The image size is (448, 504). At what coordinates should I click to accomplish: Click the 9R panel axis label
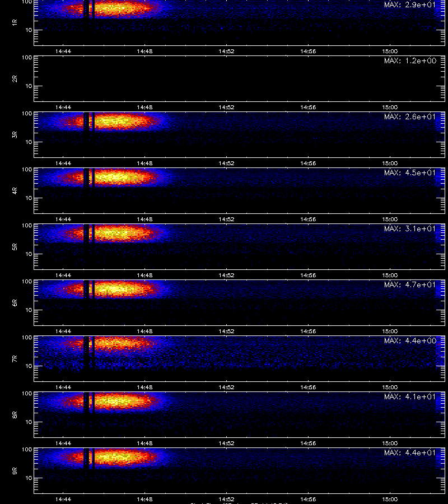15,470
